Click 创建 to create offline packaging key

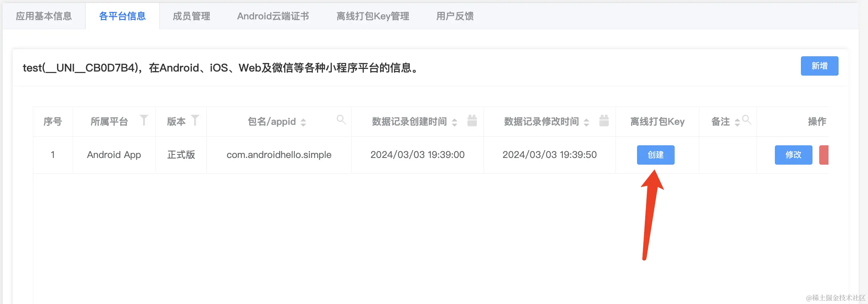(656, 155)
